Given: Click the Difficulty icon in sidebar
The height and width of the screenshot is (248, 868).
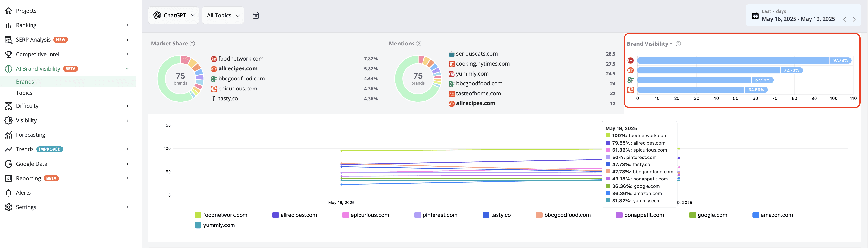Looking at the screenshot, I should (x=8, y=106).
